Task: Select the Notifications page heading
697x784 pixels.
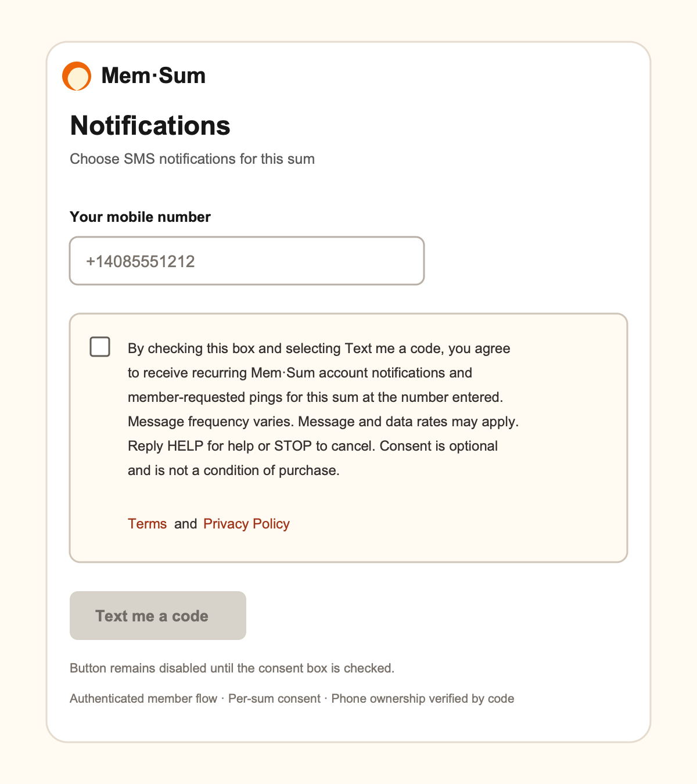Action: (150, 125)
